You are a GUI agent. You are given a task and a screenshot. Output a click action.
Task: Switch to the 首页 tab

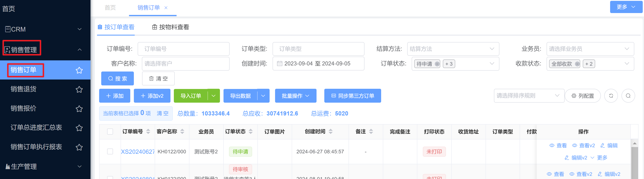pyautogui.click(x=110, y=8)
